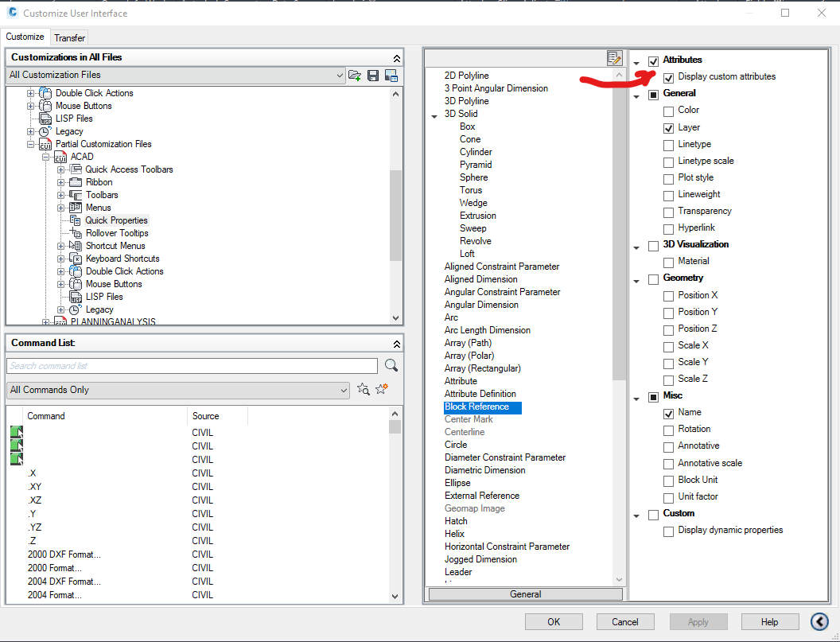Click the Create a new command star icon
The image size is (840, 642).
(380, 388)
